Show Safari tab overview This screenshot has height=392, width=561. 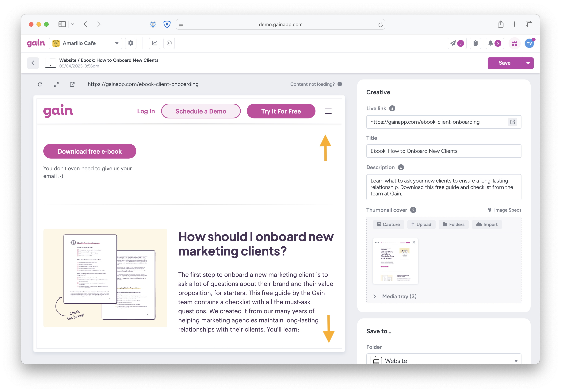click(x=529, y=24)
